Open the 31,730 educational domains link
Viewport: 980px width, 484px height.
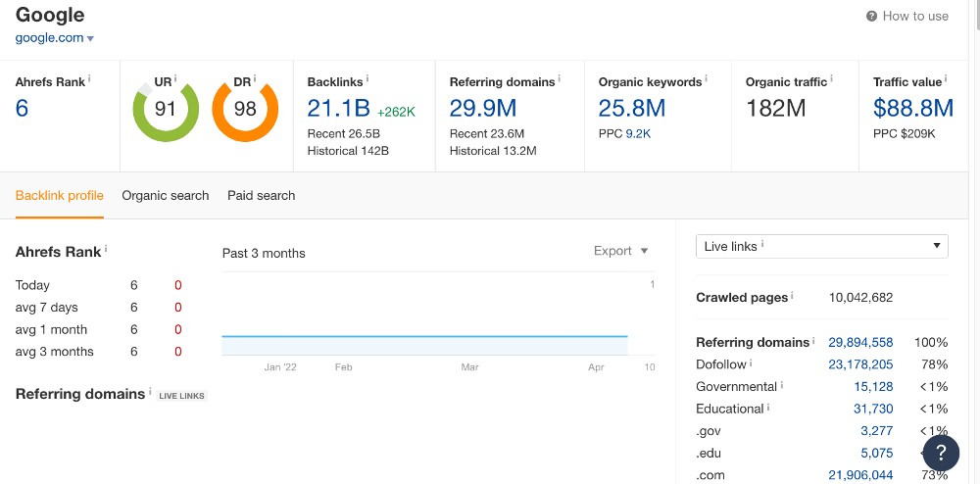[874, 410]
